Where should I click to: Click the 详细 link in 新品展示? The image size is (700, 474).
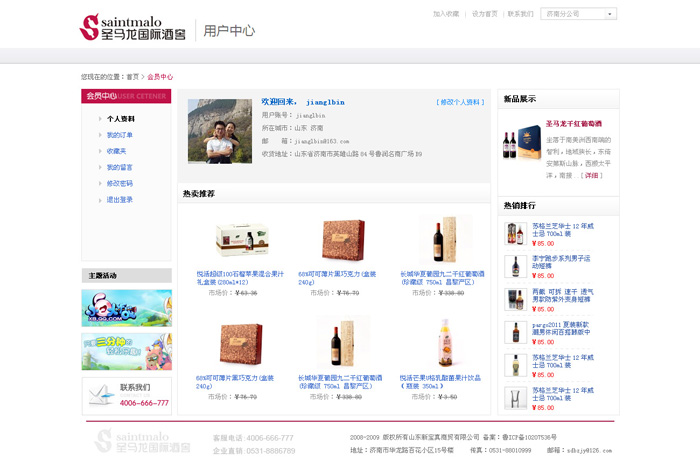coord(592,175)
